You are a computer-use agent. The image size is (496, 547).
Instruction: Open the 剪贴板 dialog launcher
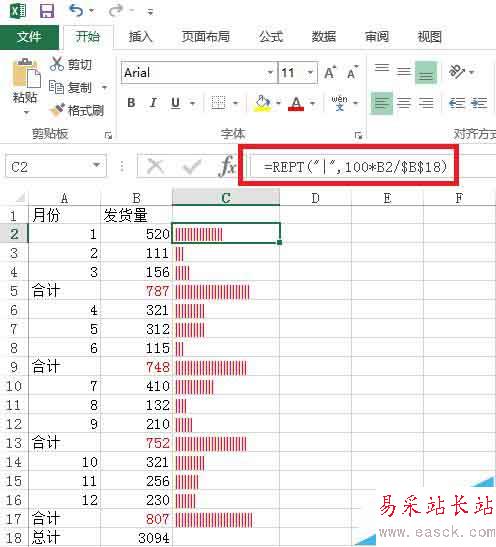[108, 135]
